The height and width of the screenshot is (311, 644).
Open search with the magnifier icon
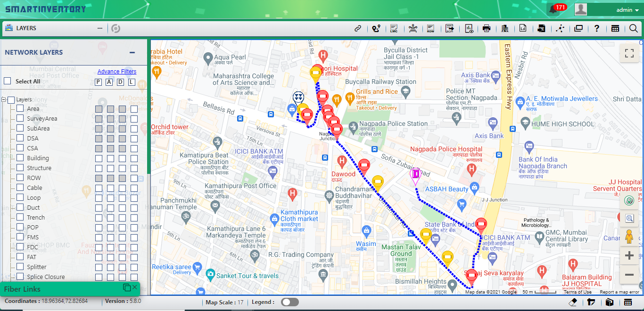[634, 29]
